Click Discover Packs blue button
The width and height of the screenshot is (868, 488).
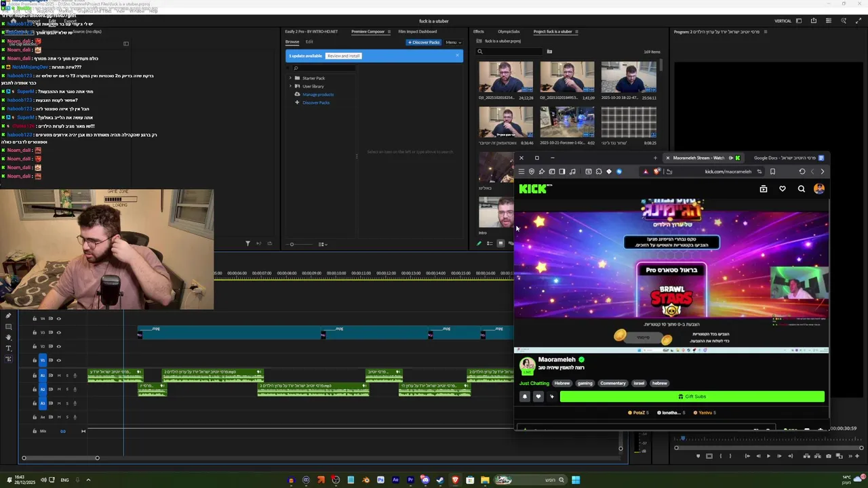[x=424, y=42]
